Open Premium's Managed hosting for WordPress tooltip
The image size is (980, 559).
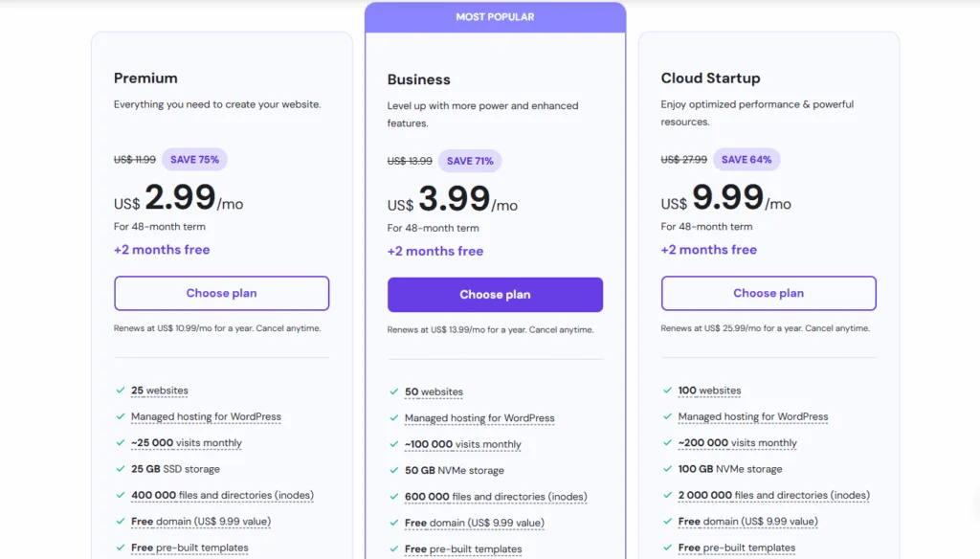pos(206,416)
